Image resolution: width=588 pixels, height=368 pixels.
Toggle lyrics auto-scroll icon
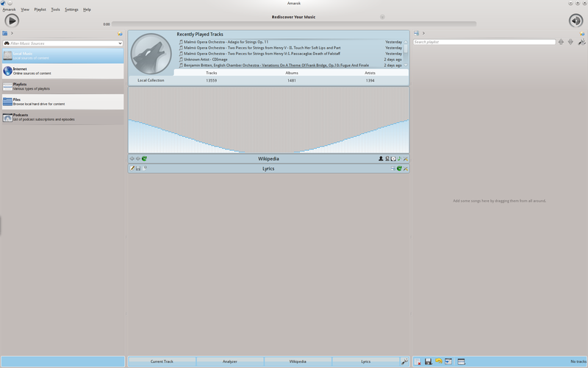[393, 169]
